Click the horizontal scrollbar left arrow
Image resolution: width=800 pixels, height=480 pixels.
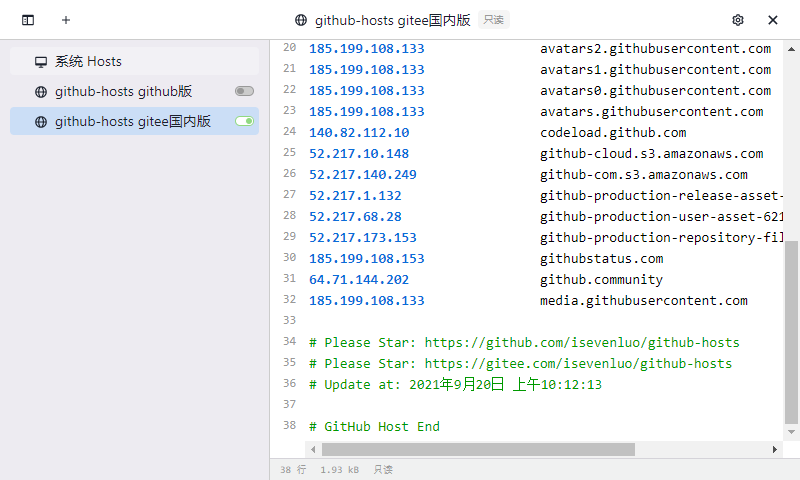313,449
